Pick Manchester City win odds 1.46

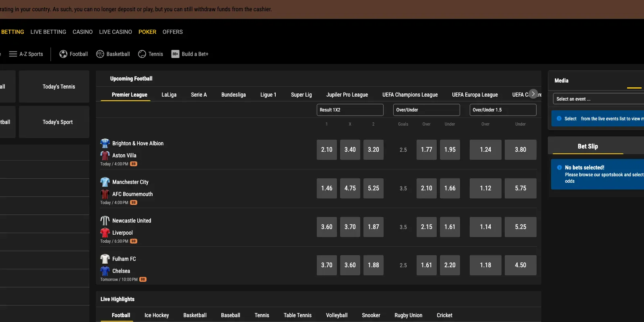(x=327, y=188)
